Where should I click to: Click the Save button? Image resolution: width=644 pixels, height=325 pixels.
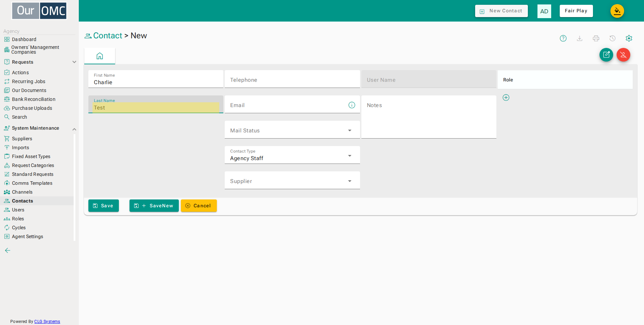tap(103, 206)
